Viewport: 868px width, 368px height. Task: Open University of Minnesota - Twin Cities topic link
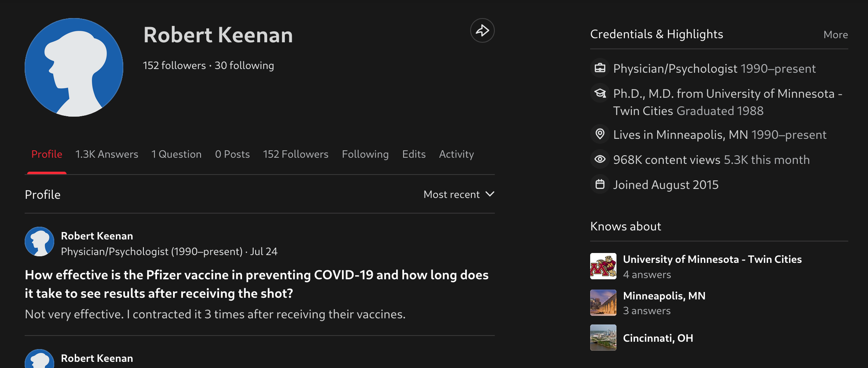[x=712, y=260]
